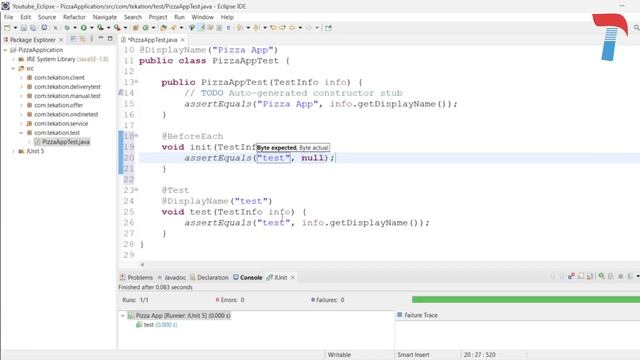Toggle Scroll Lock in JUnit view
The image size is (640, 360).
tap(589, 276)
